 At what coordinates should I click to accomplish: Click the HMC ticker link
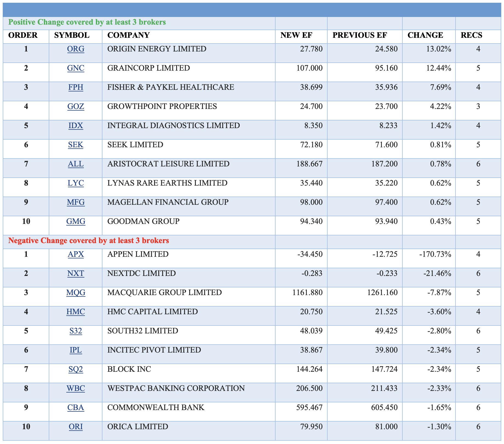[76, 312]
